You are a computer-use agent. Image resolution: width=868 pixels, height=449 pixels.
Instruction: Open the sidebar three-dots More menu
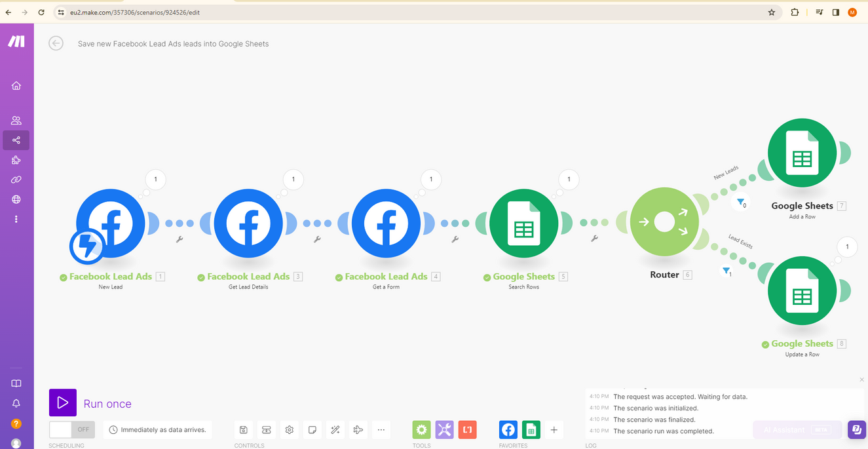(16, 219)
